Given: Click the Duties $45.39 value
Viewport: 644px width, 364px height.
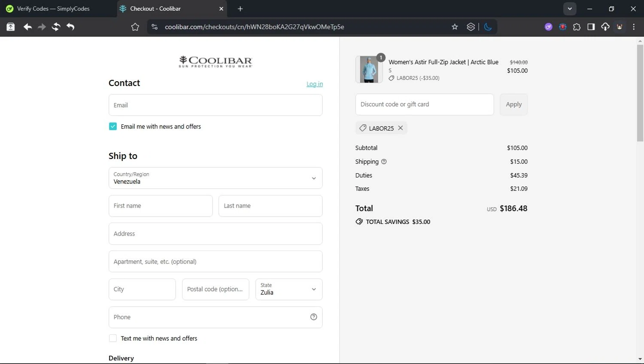Looking at the screenshot, I should click(519, 175).
